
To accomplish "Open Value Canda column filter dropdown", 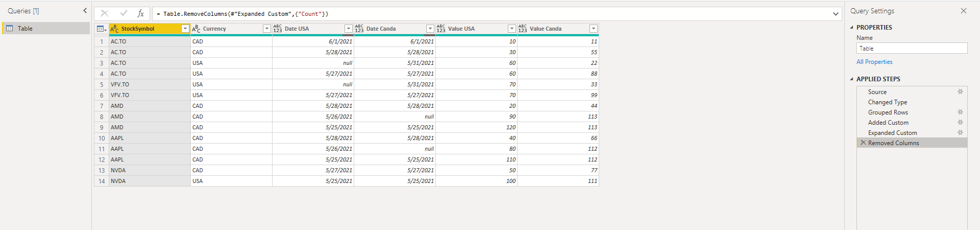I will (594, 29).
